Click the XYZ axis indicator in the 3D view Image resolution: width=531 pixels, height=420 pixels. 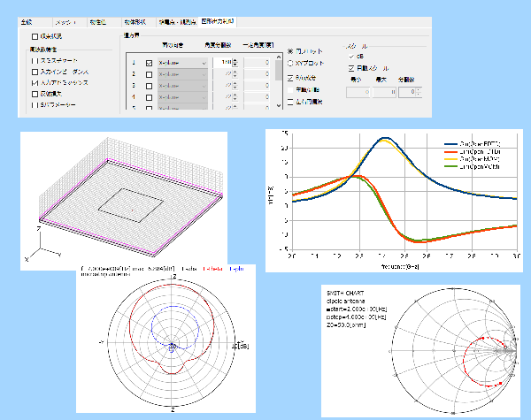coord(42,244)
